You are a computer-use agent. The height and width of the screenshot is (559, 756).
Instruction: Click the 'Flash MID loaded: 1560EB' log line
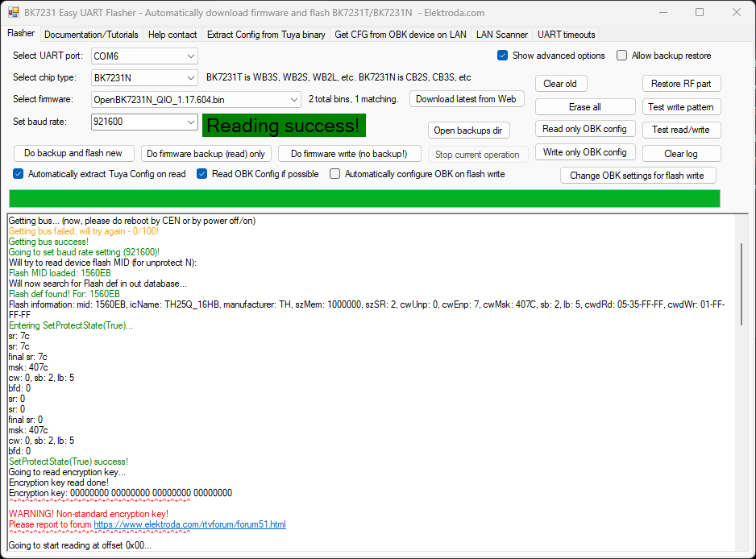[60, 273]
